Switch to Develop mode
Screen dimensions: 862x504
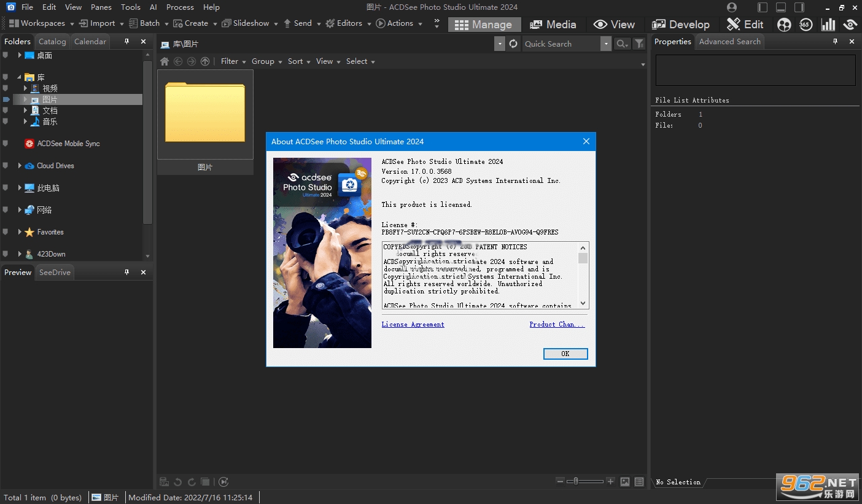(x=680, y=25)
